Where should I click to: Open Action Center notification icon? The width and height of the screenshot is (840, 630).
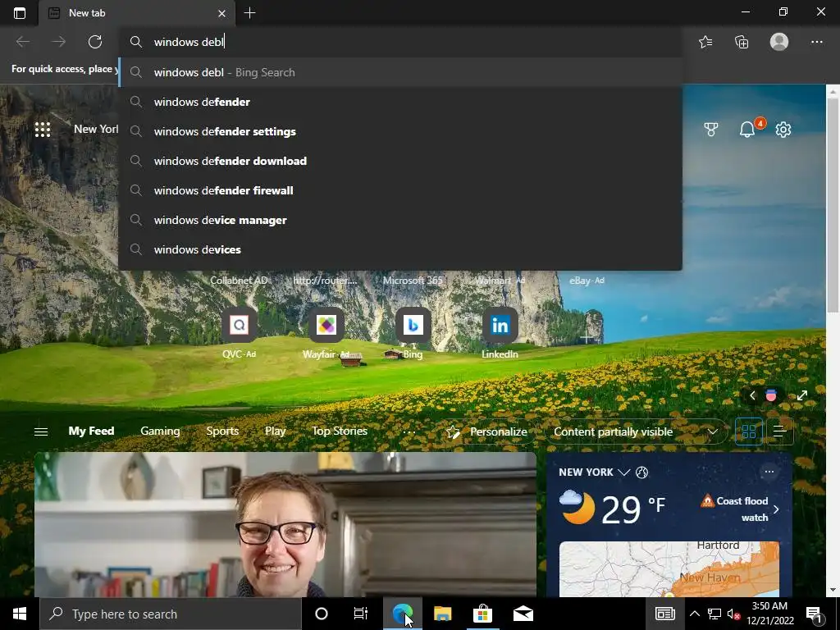pos(815,615)
